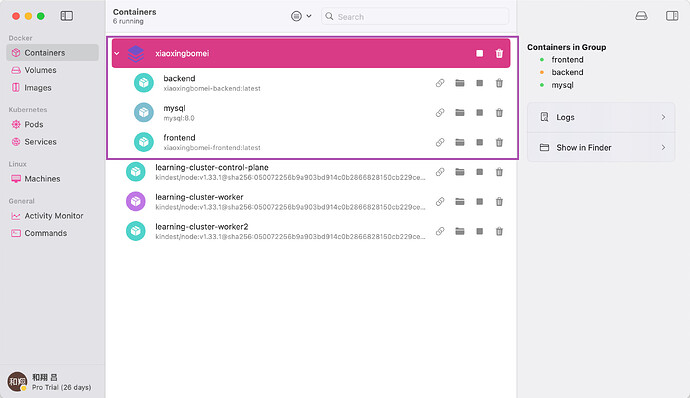Select learning-cluster-worker2 container name

pos(202,227)
